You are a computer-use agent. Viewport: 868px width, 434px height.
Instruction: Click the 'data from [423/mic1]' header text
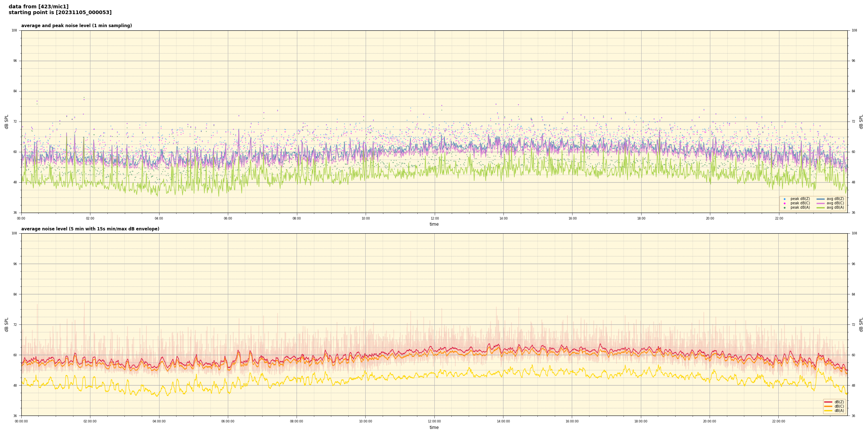38,7
